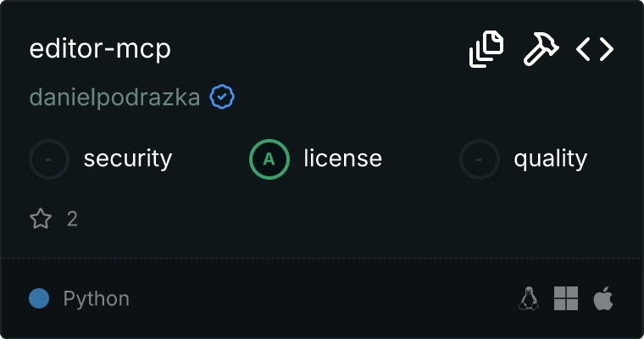Screen dimensions: 644x339
Task: Click the empty area beside the star count
Action: click(339, 220)
